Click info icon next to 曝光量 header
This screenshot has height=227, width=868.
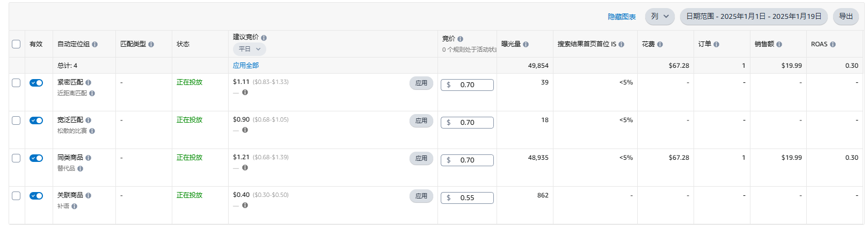526,44
